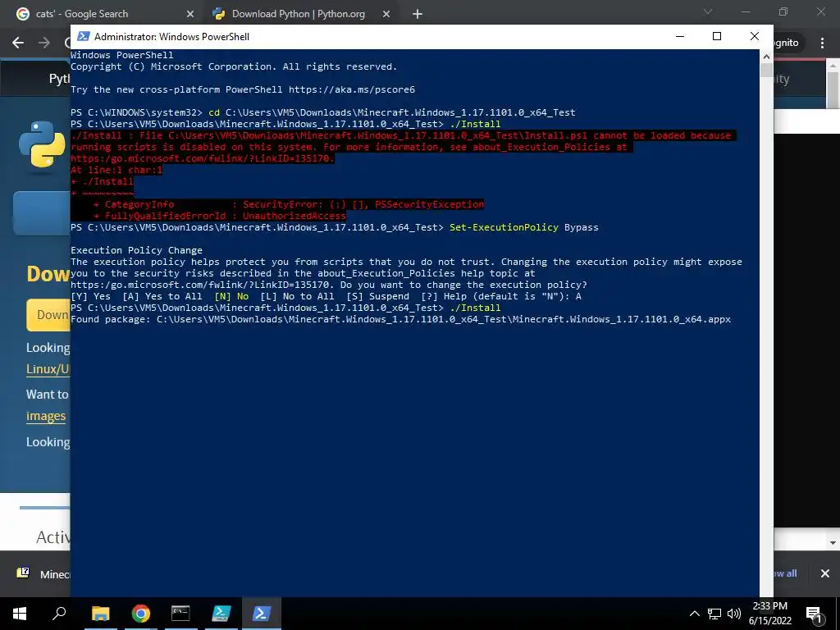The width and height of the screenshot is (840, 630).
Task: Close the Chrome downloads bar
Action: [825, 573]
